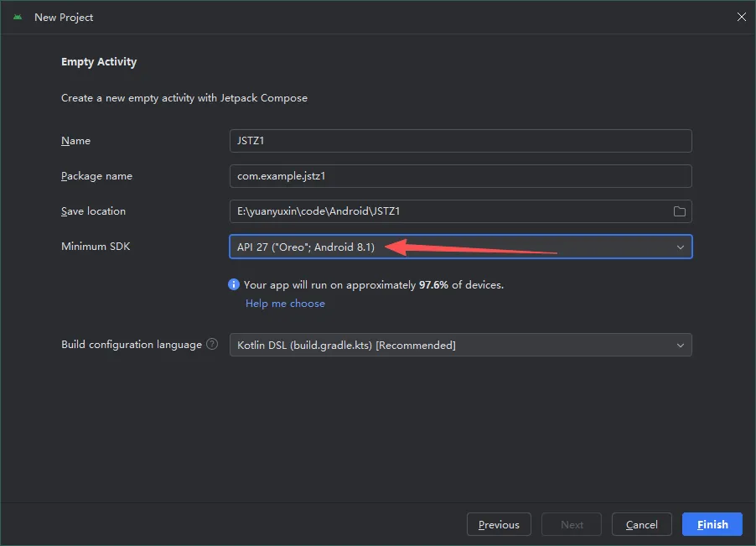Click the blue info icon near device coverage
The image size is (756, 546).
pyautogui.click(x=233, y=284)
